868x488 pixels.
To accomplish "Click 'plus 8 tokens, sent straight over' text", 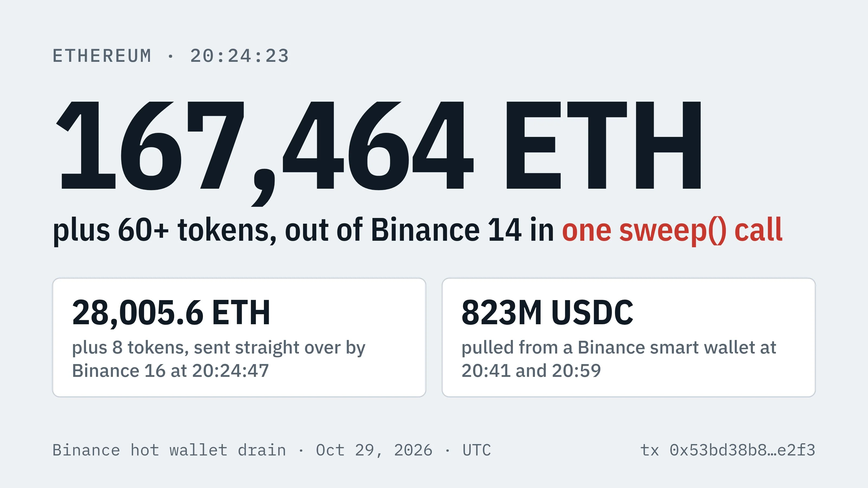I will pyautogui.click(x=206, y=348).
